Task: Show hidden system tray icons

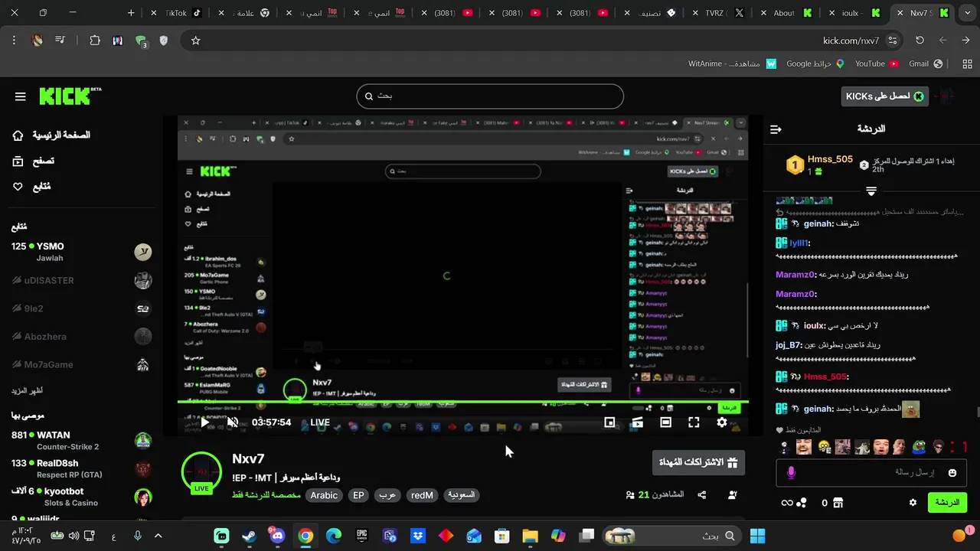Action: pyautogui.click(x=158, y=536)
